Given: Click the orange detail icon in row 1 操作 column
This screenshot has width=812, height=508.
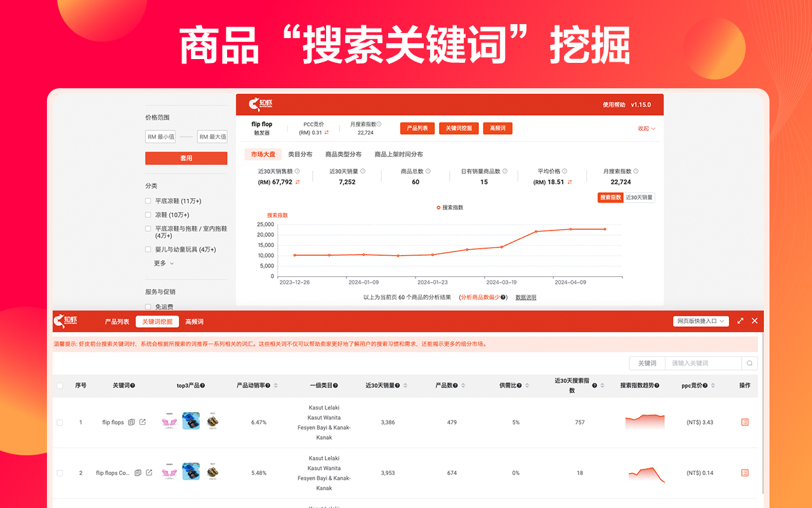Looking at the screenshot, I should (x=744, y=422).
